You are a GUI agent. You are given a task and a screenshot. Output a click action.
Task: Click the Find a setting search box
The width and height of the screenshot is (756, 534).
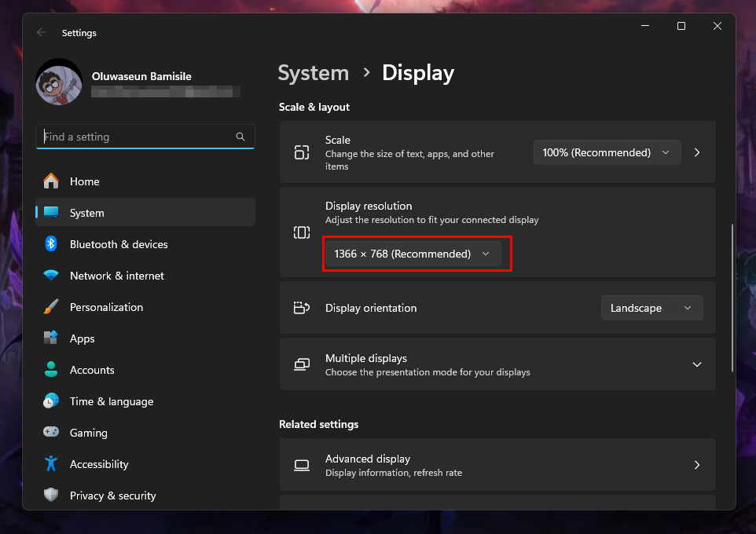click(138, 137)
